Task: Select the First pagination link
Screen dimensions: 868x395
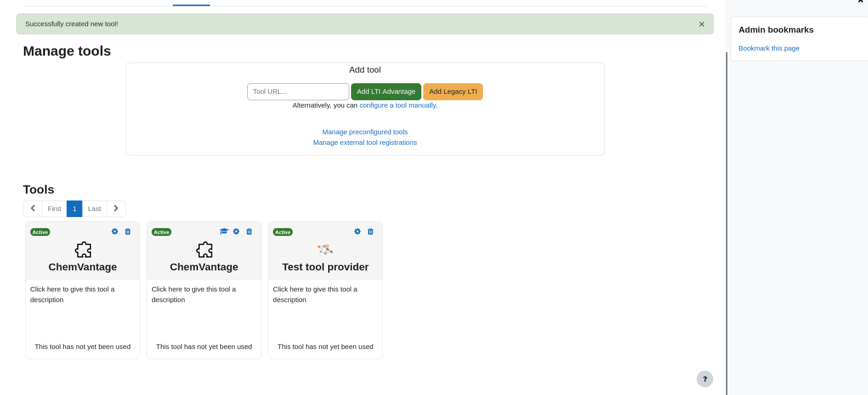Action: tap(54, 209)
